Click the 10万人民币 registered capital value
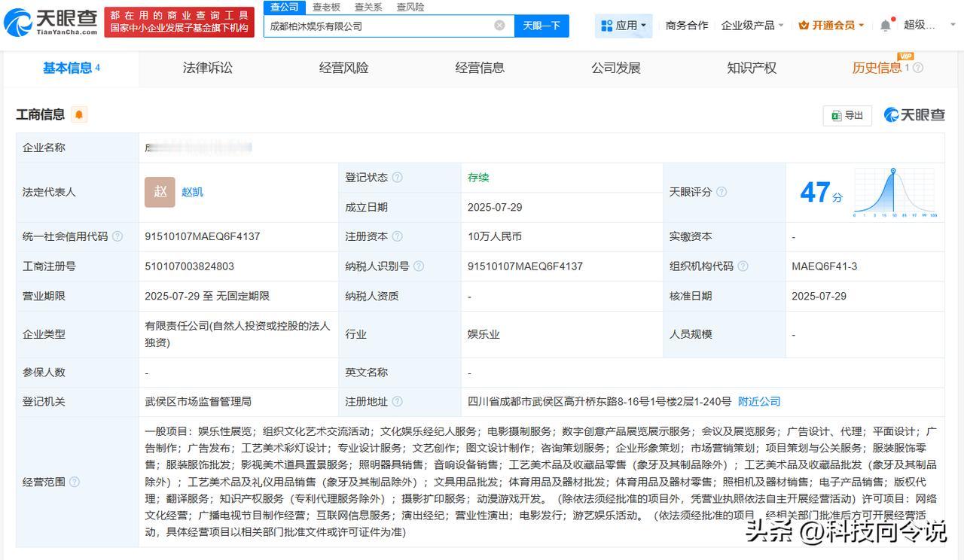 click(494, 236)
